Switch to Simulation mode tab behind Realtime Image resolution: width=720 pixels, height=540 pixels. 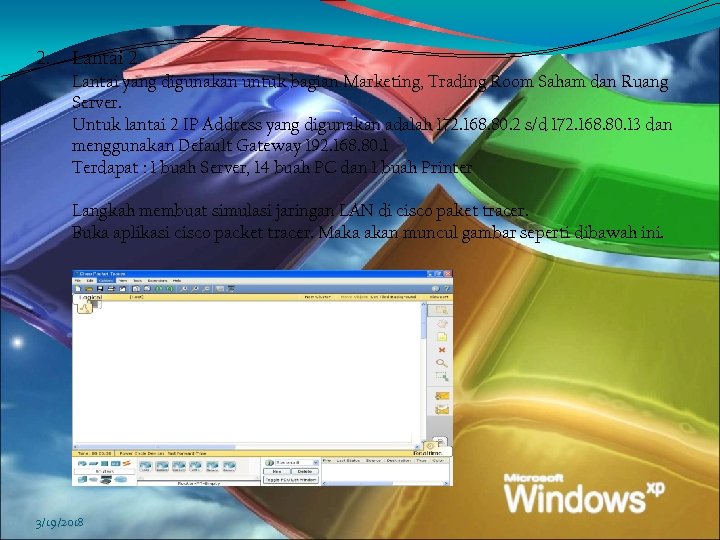click(439, 441)
